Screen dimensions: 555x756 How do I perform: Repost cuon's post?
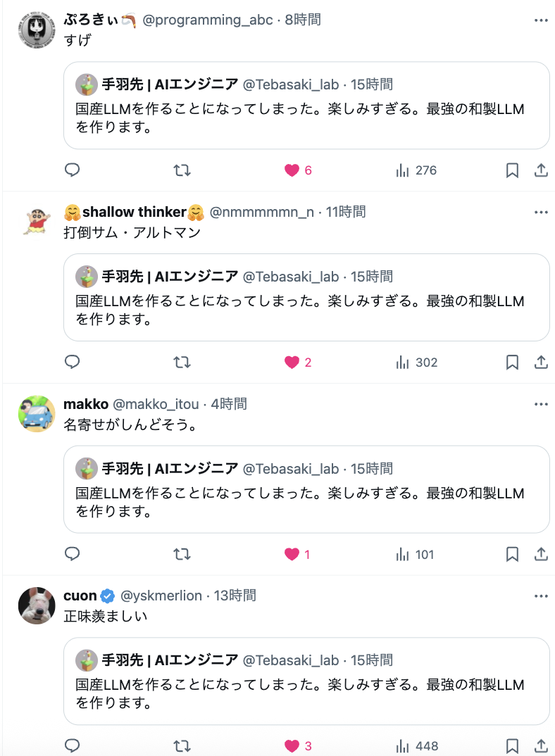(182, 746)
